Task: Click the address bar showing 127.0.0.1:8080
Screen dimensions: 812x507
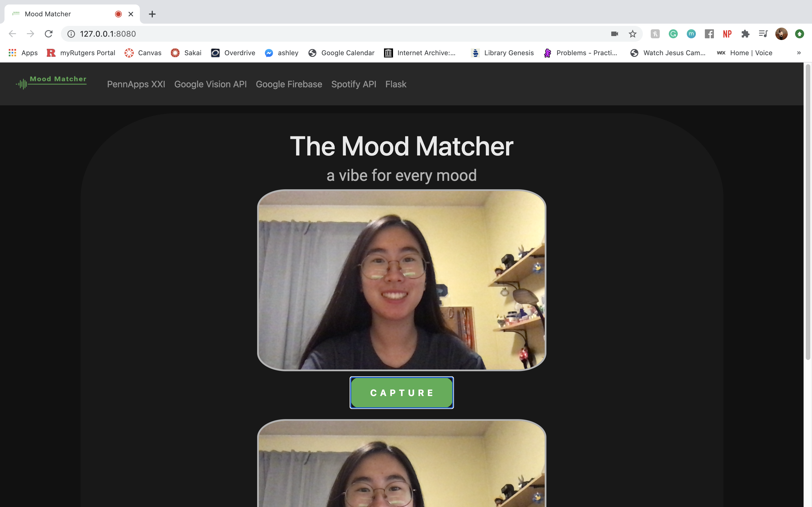Action: click(x=302, y=34)
